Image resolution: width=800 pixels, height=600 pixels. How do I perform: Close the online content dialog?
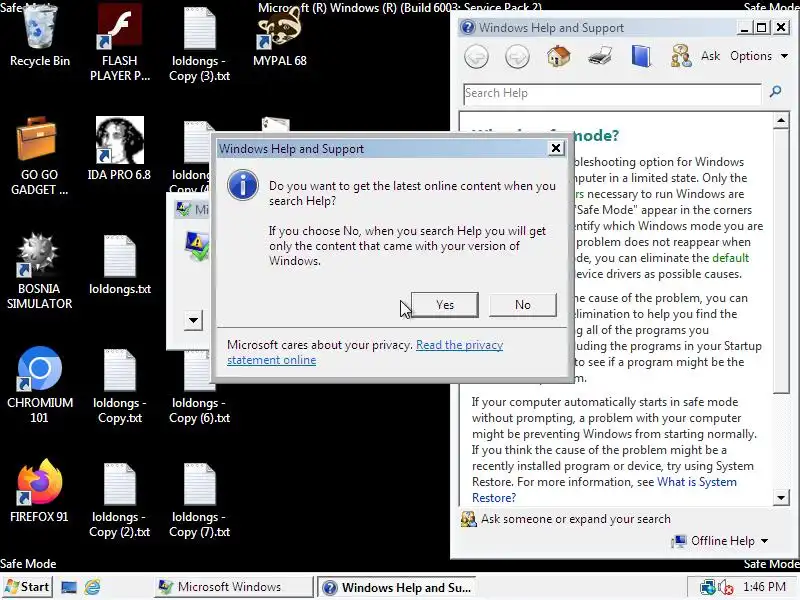[x=556, y=148]
